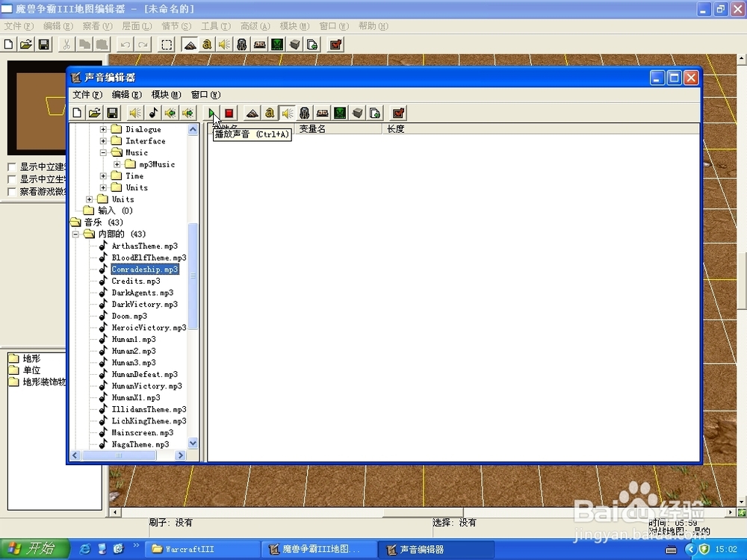Open 层面(L) menu in main World Editor
747x560 pixels.
click(137, 26)
